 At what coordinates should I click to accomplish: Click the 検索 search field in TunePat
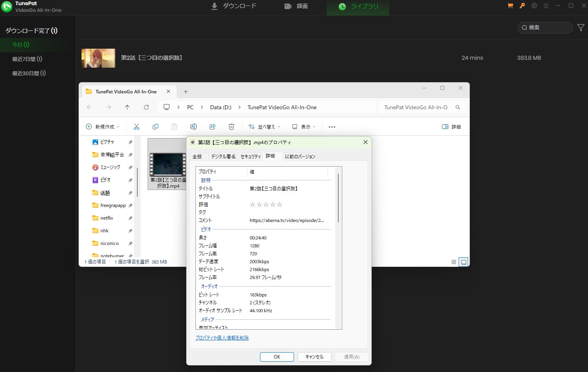[x=548, y=27]
